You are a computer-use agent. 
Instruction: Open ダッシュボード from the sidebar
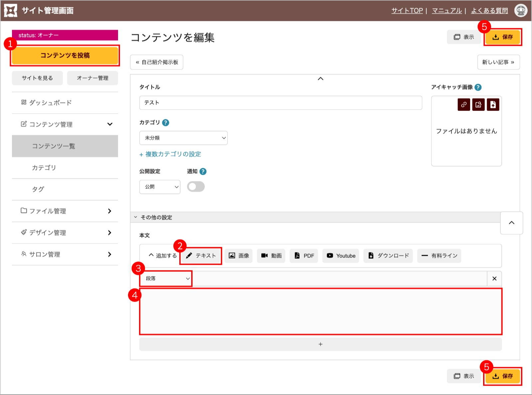(x=50, y=103)
